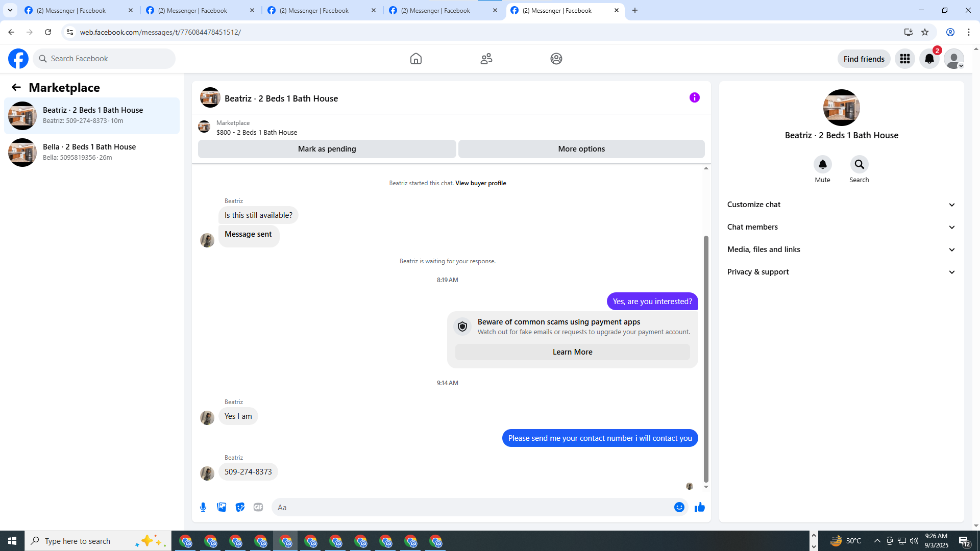Close the active Messenger tab

click(617, 10)
